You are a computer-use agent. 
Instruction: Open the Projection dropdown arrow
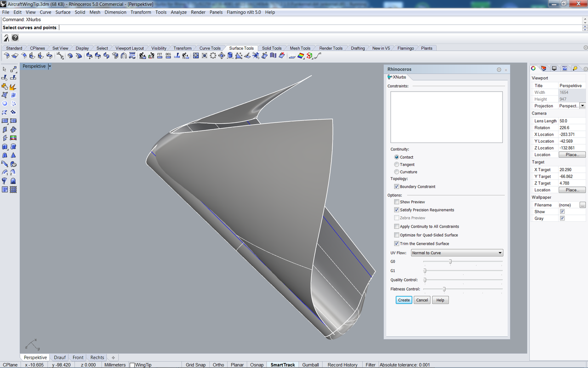[582, 106]
